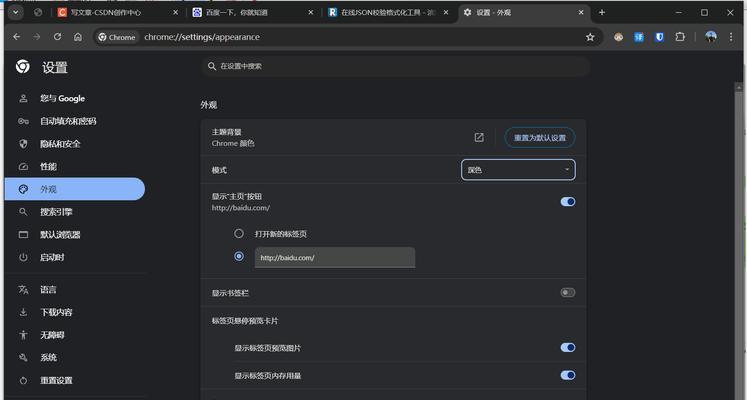Open the blue translate extension icon
This screenshot has height=400, width=747.
click(x=639, y=37)
